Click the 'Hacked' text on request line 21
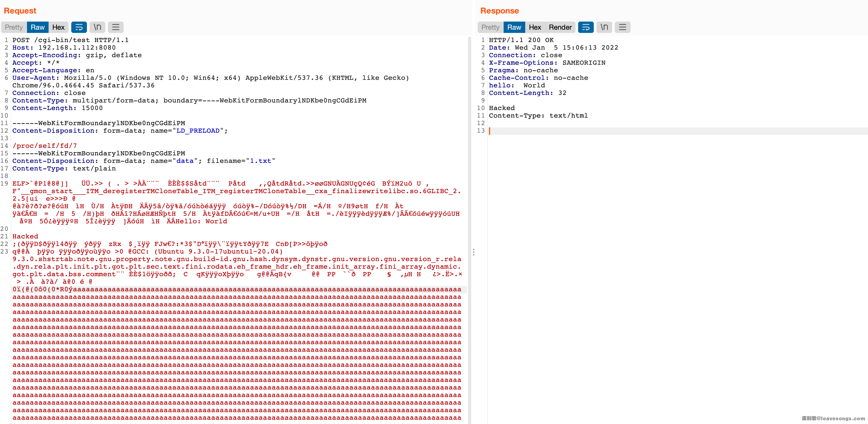The width and height of the screenshot is (868, 424). click(x=25, y=237)
